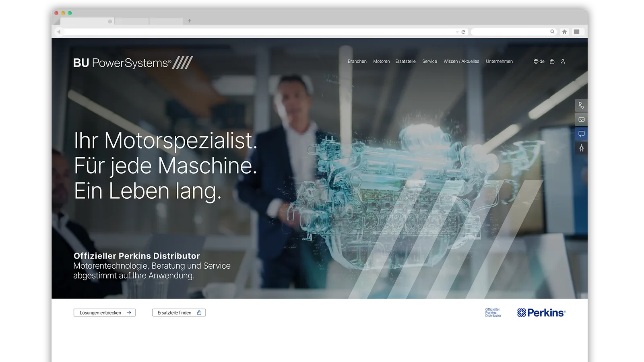Click the Lösungen entdecken button
This screenshot has height=362, width=644.
[x=105, y=313]
